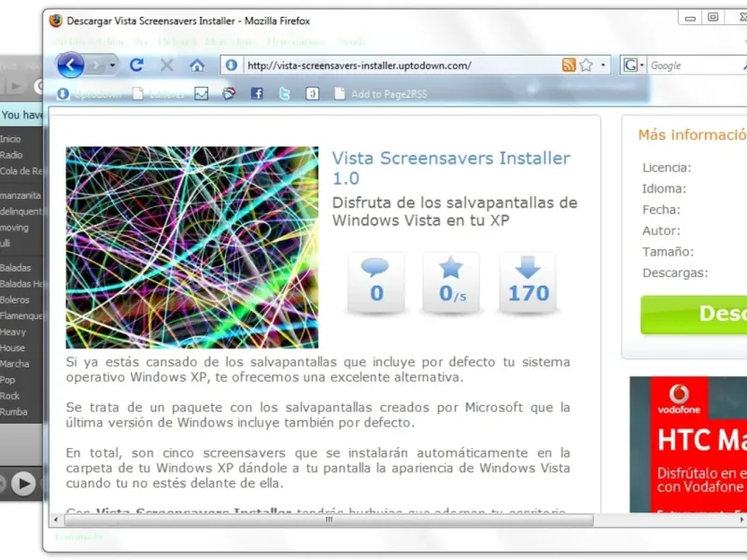Click the Firefox logo in the title bar

(56, 21)
